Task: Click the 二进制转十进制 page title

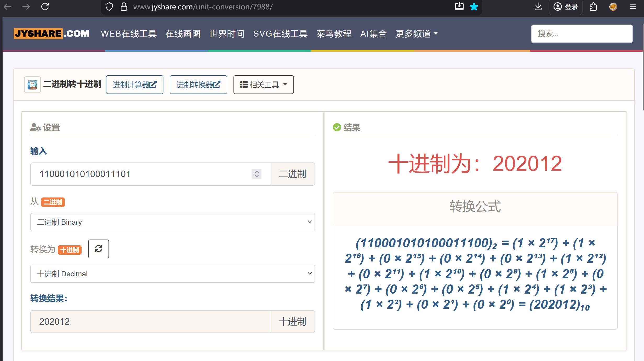Action: tap(72, 84)
